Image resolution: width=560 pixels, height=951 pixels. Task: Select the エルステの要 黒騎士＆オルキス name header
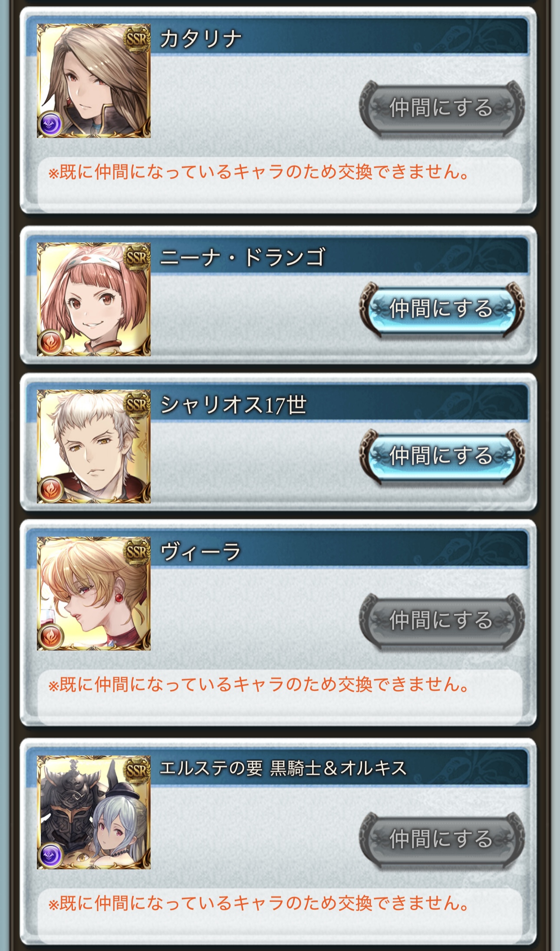283,769
